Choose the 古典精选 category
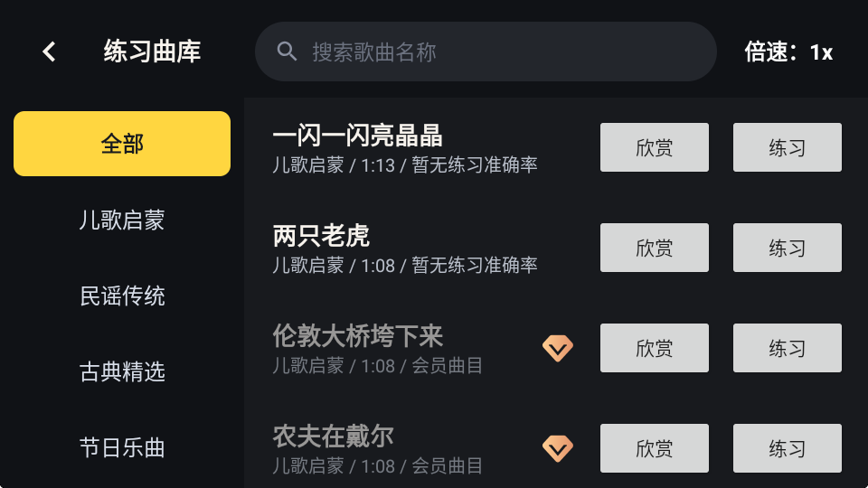 (x=122, y=371)
